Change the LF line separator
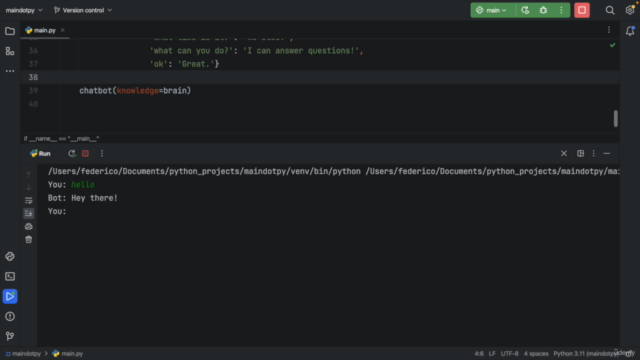This screenshot has width=640, height=360. [492, 353]
